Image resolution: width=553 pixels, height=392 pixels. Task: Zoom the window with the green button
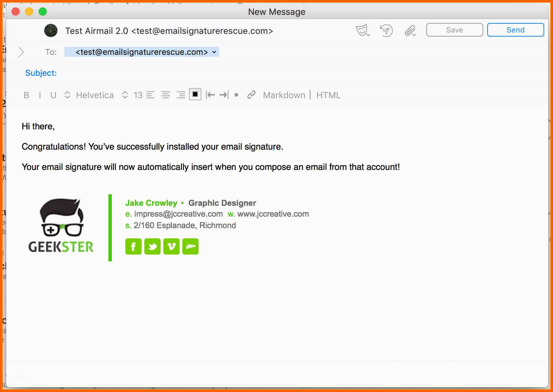click(43, 12)
